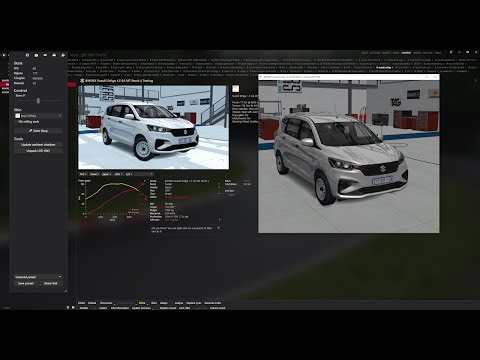Click the red author link in car details
The width and height of the screenshot is (480, 360).
pos(177,197)
